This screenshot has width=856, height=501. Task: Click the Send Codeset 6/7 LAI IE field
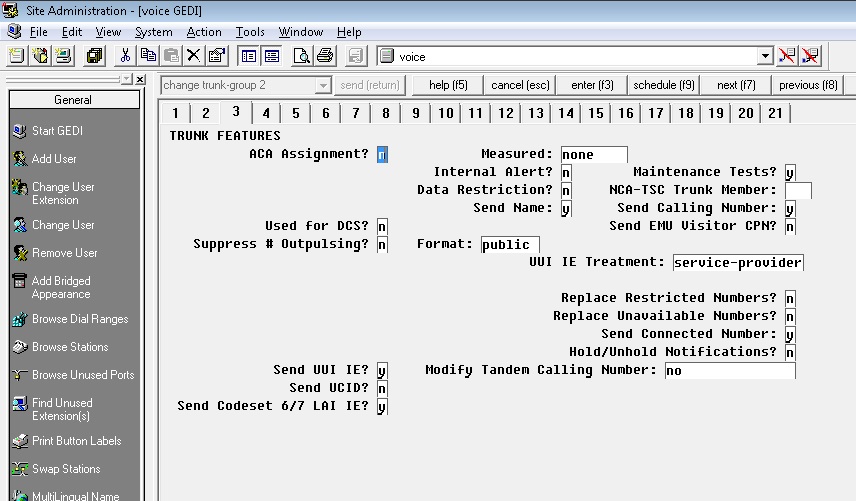coord(382,407)
